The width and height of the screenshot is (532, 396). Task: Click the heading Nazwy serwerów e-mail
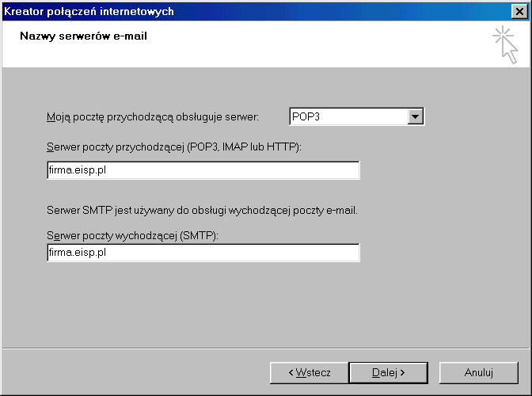point(83,36)
